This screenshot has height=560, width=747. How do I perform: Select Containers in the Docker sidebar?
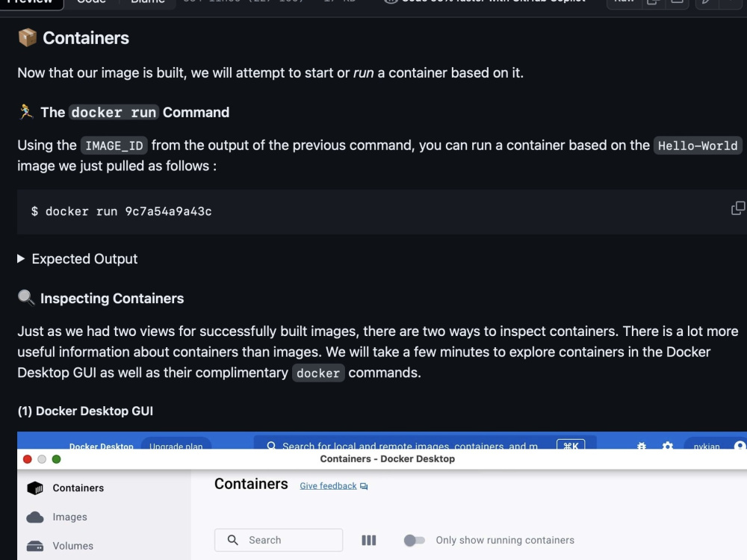[x=77, y=488]
